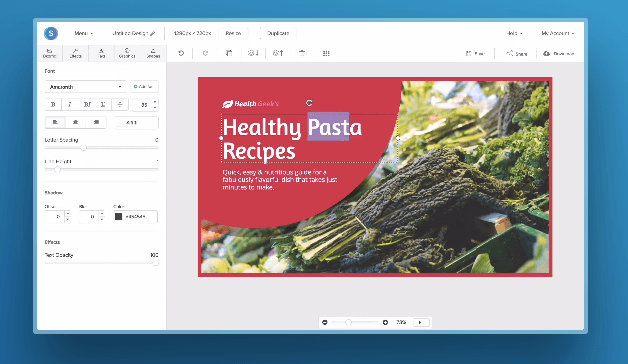This screenshot has height=364, width=628.
Task: Open the font family dropdown
Action: coord(85,87)
